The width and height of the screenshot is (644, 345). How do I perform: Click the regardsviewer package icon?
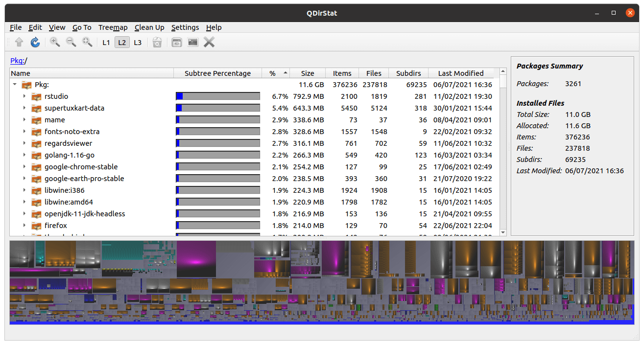point(37,143)
